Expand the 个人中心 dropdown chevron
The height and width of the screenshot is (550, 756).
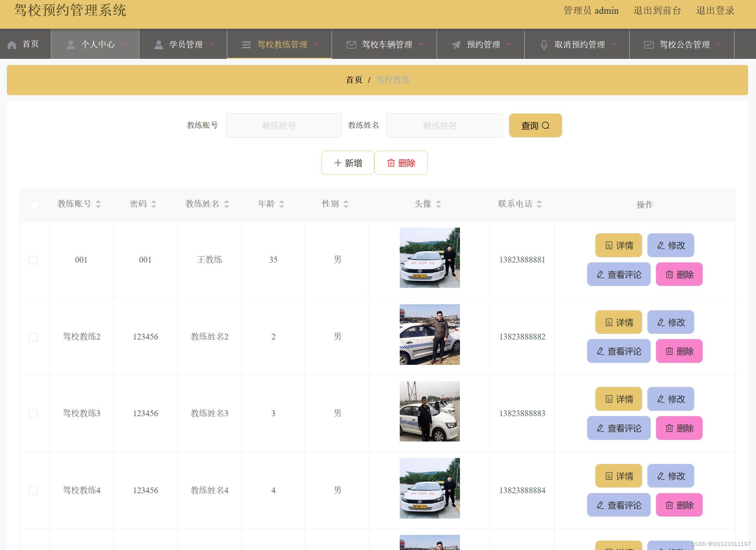[124, 44]
